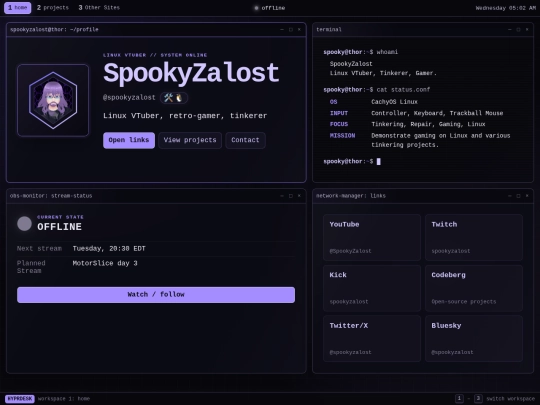Open the Kick link card
Screen dimensions: 540x405
point(372,288)
